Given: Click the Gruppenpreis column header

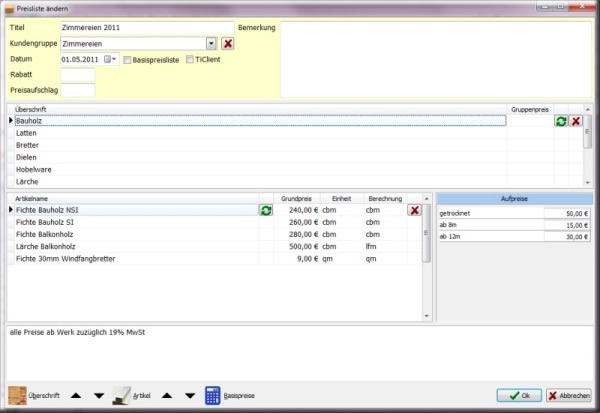Looking at the screenshot, I should click(530, 109).
